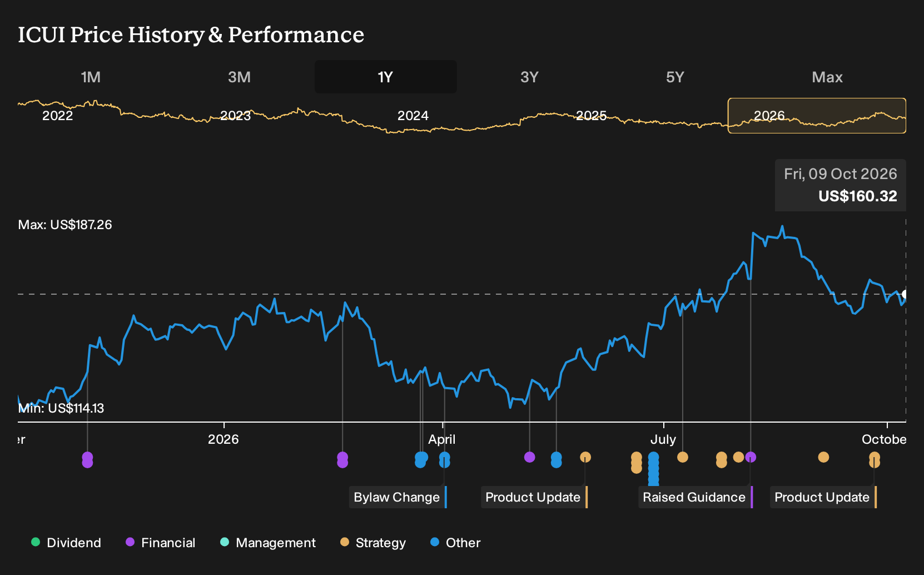Open the Product Update label beside Bylaw Change
This screenshot has width=924, height=575.
534,497
